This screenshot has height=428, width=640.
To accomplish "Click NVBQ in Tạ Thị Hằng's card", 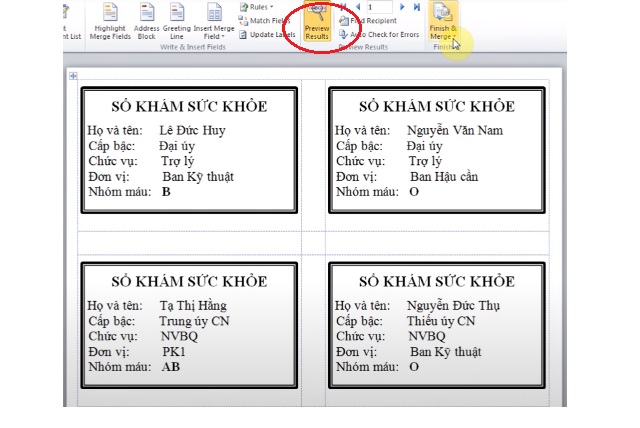I will tap(179, 336).
